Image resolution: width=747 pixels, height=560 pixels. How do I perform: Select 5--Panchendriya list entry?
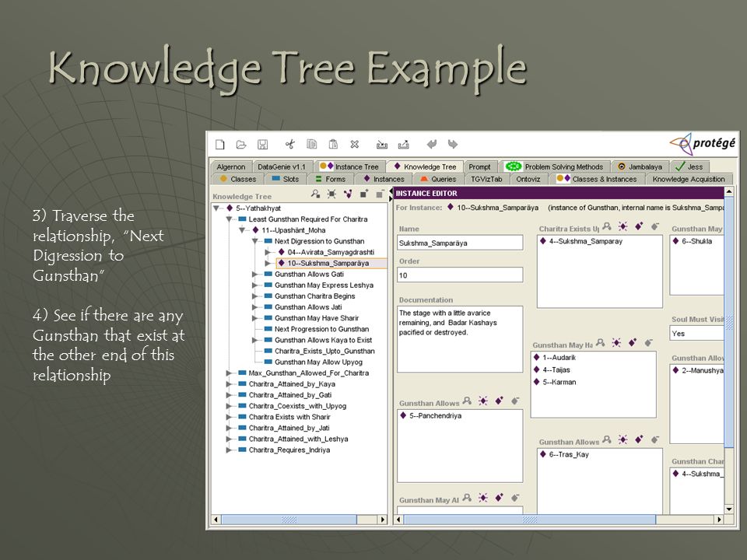430,415
